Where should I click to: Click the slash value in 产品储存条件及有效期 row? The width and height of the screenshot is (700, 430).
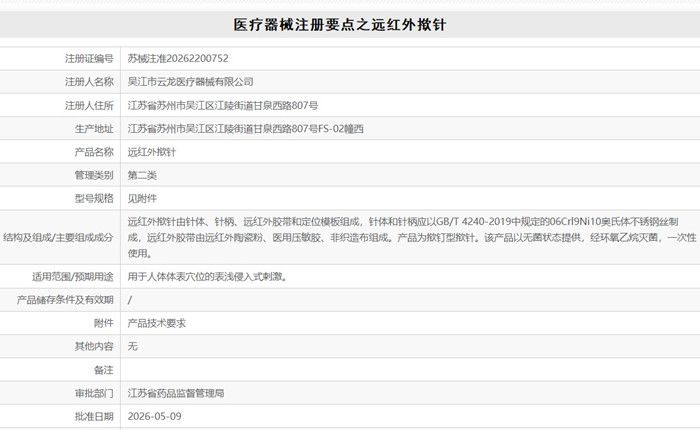130,300
